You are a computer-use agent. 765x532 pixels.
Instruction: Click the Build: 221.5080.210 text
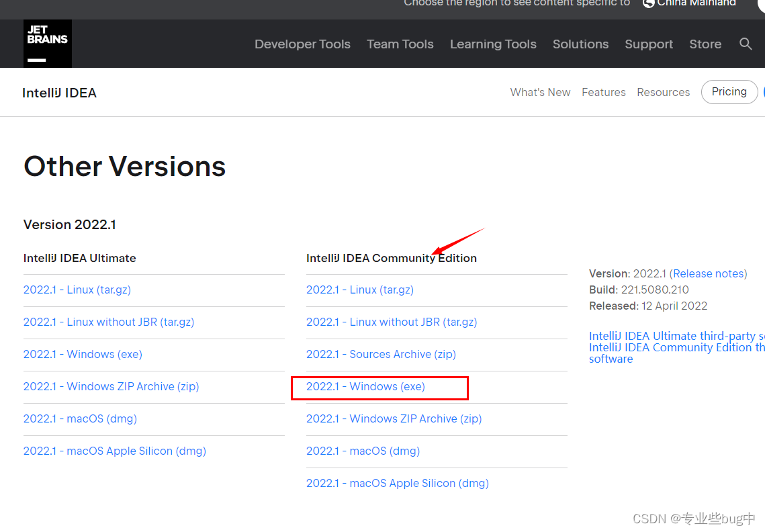(639, 290)
